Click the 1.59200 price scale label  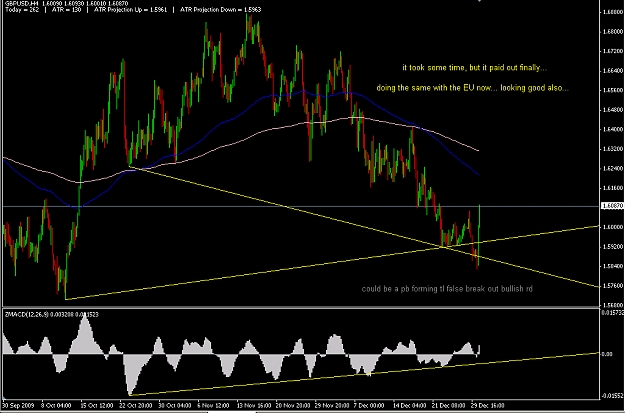[x=613, y=246]
